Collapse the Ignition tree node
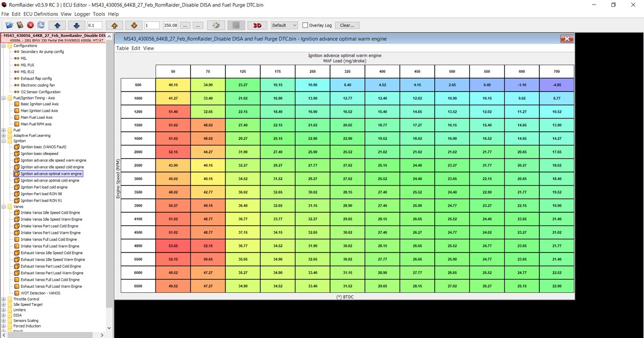Viewport: 644px width, 338px height. (x=4, y=141)
